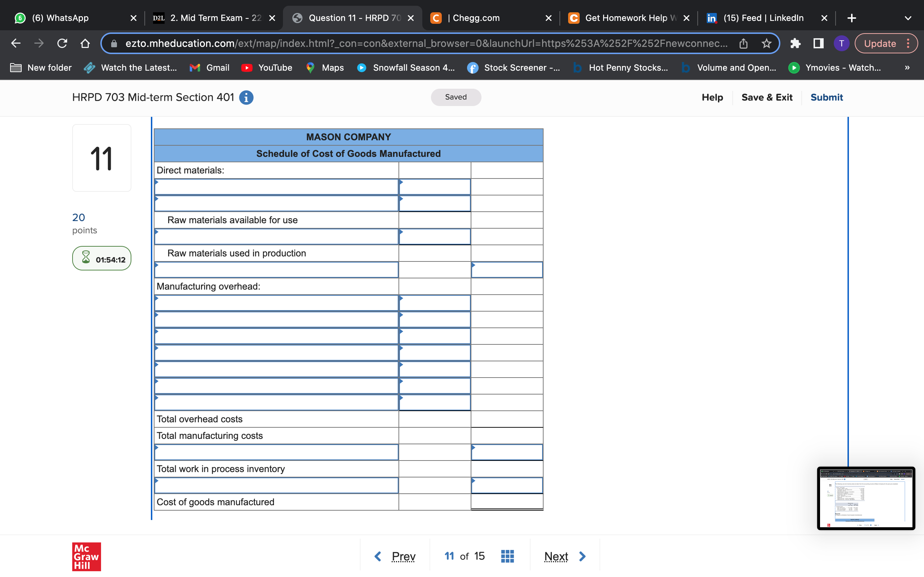This screenshot has height=577, width=924.
Task: Click the share page icon in address bar
Action: (x=743, y=44)
